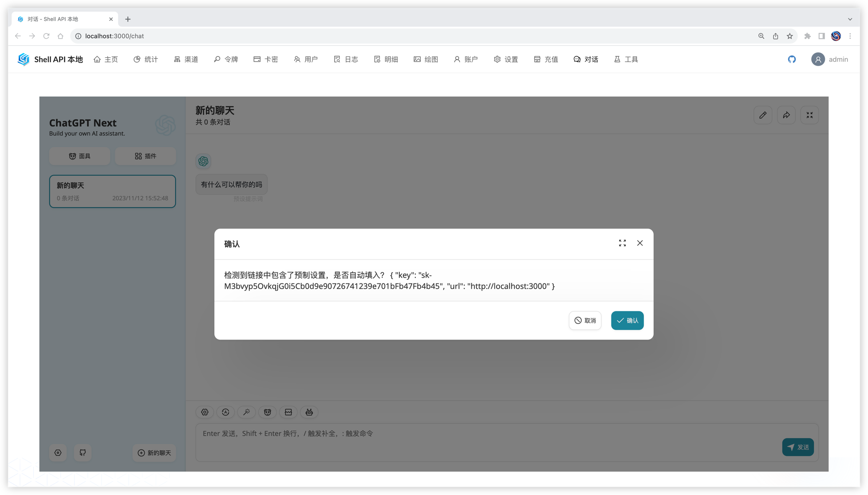This screenshot has width=868, height=495.
Task: Click the magic wand prompts icon
Action: coord(246,412)
